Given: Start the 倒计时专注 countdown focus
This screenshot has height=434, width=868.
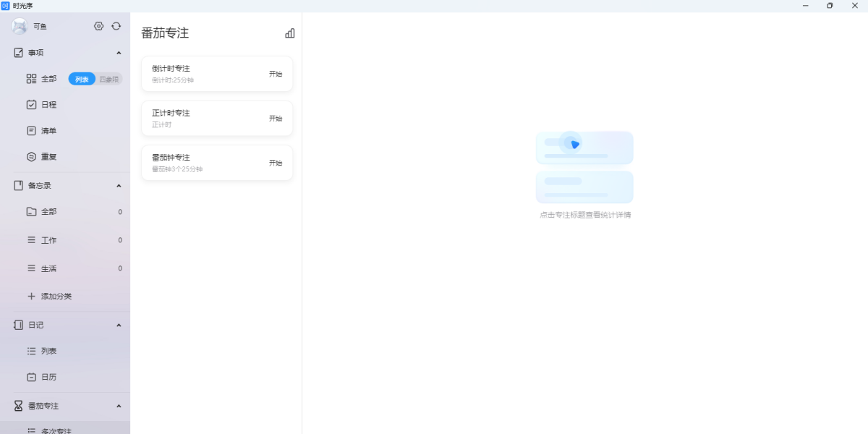Looking at the screenshot, I should 276,74.
